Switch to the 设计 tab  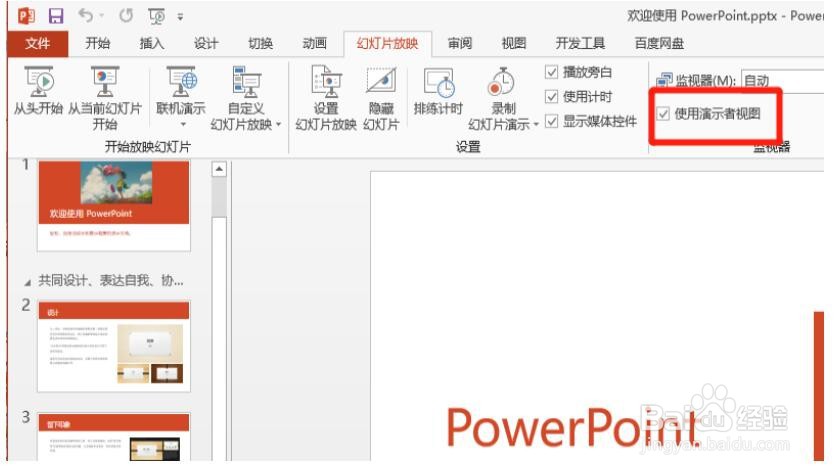[206, 43]
